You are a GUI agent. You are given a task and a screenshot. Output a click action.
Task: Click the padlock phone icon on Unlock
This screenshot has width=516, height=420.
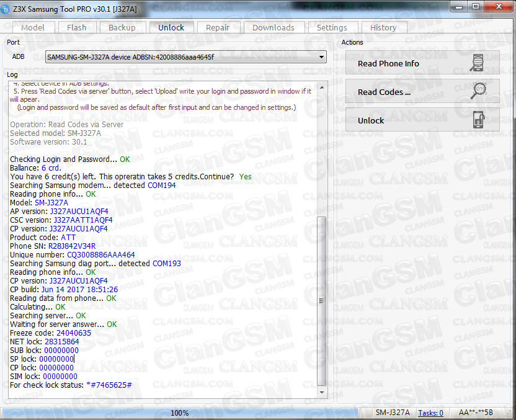(x=479, y=120)
